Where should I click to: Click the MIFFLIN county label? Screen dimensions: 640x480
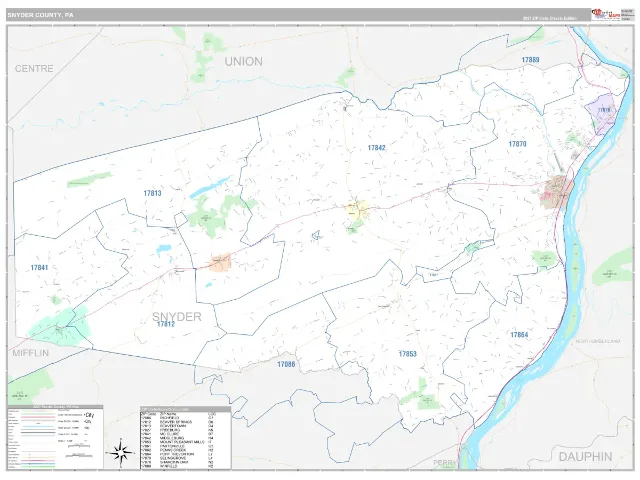point(31,353)
